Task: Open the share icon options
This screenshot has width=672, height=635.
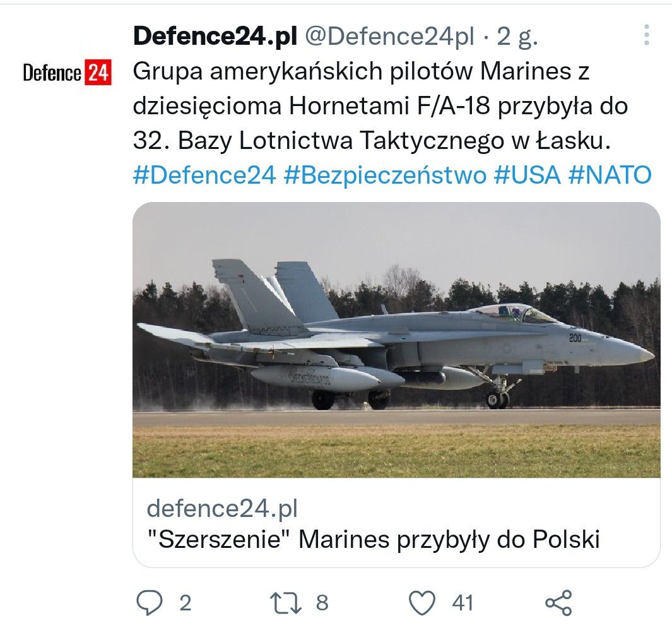Action: 558,603
